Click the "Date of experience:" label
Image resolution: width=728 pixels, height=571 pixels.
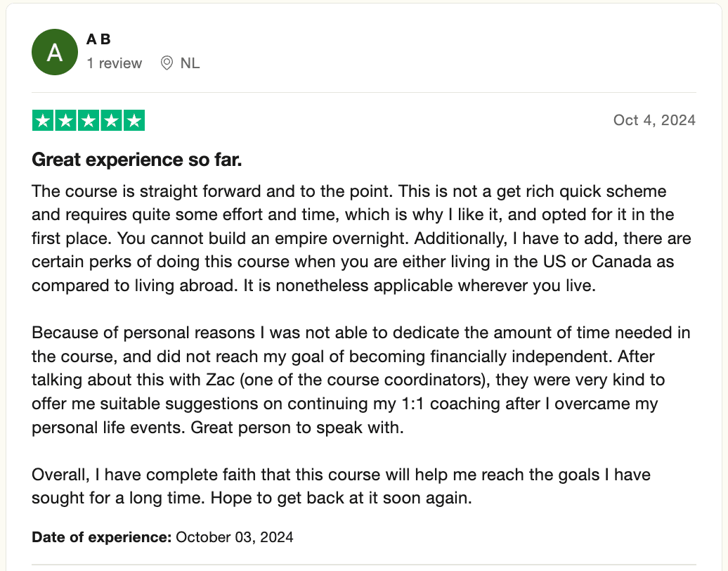102,537
